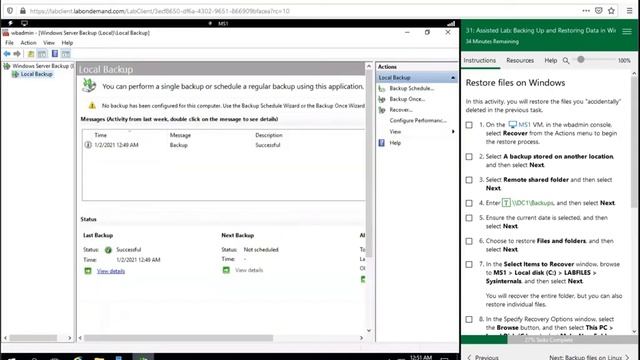640x360 pixels.
Task: Switch to the Instructions tab
Action: [480, 60]
